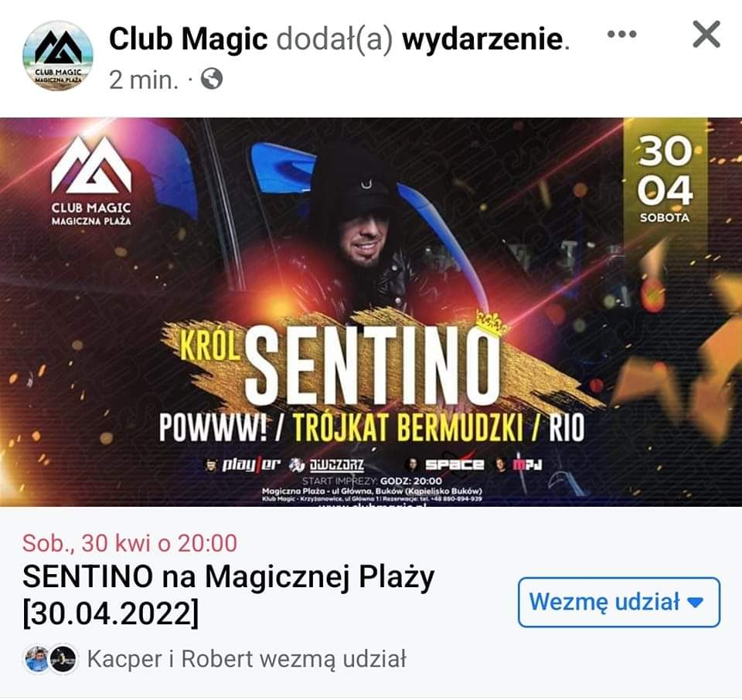Open the Club Magic profile picture
The height and width of the screenshot is (700, 742).
click(x=58, y=56)
